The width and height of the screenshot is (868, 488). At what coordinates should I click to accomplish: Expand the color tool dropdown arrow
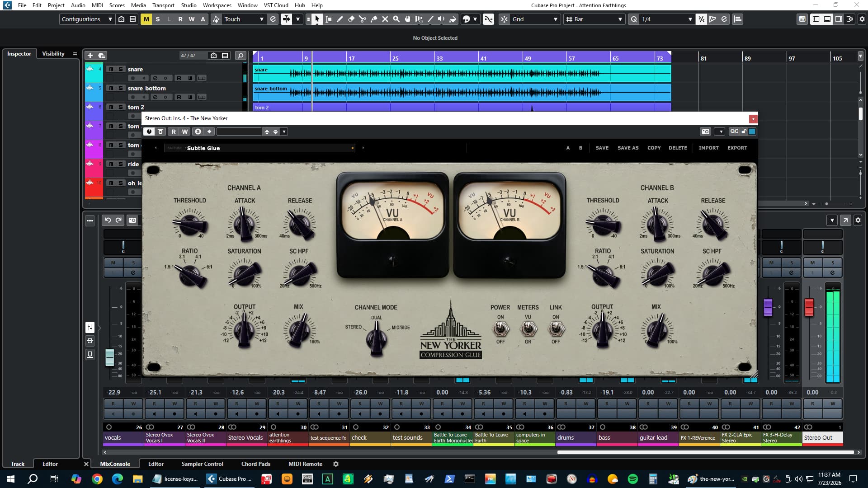point(475,19)
